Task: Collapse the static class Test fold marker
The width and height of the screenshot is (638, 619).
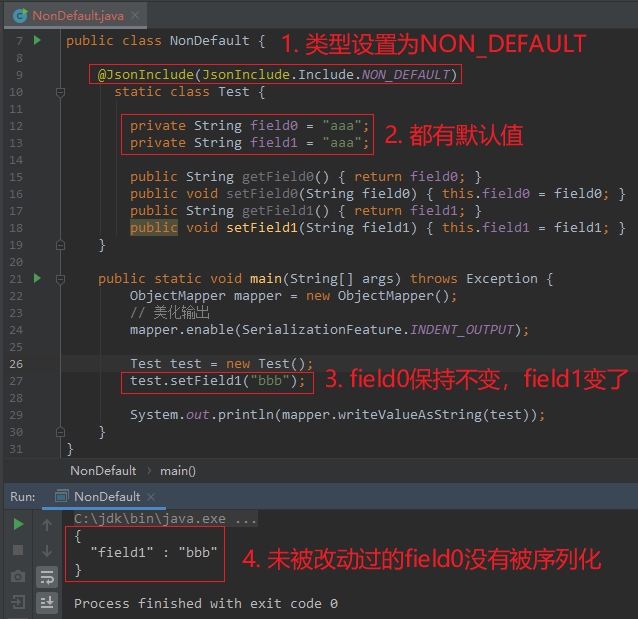Action: [60, 92]
